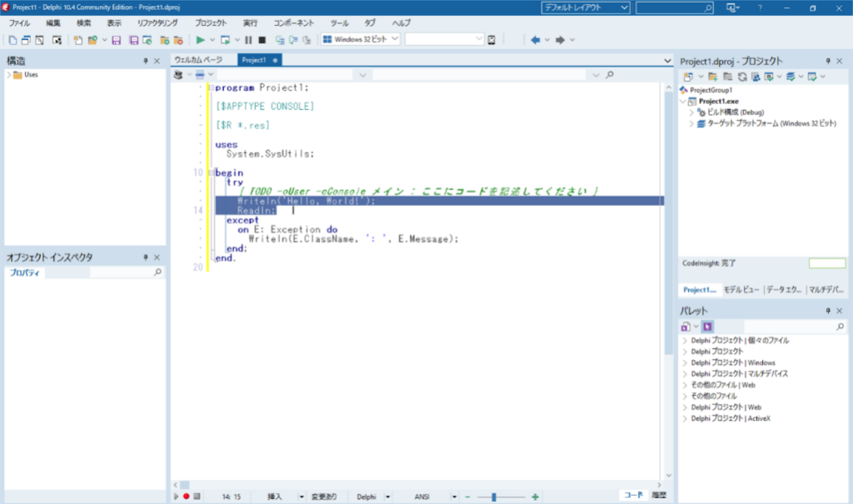Click the Refresh icon in Projects panel

pos(741,77)
